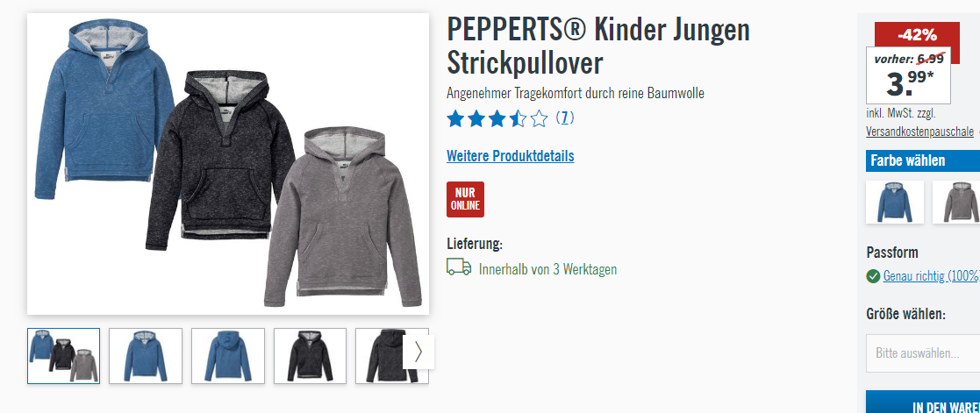Open the Versandkostenpauschale link

pos(919,132)
